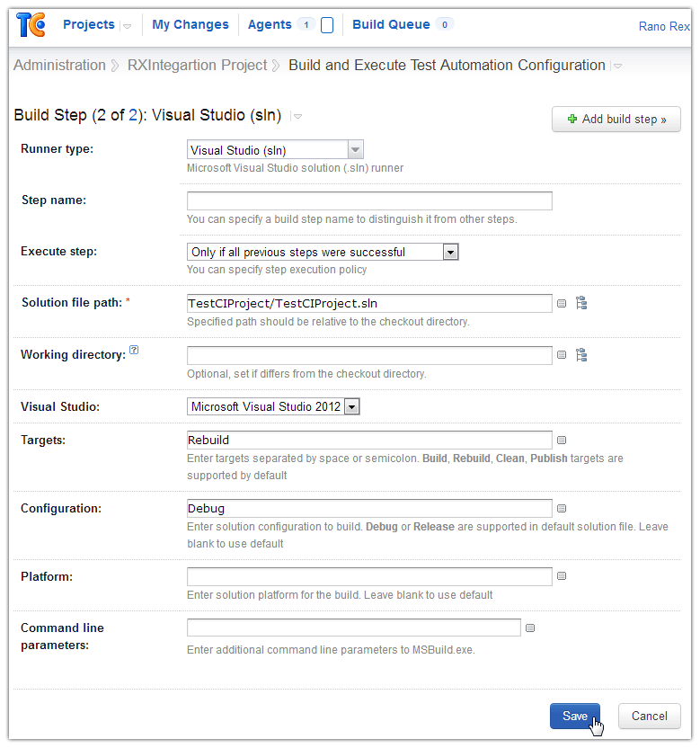Open parameter picker icon beside Working directory
Screen dimensions: 700x748
tap(562, 355)
